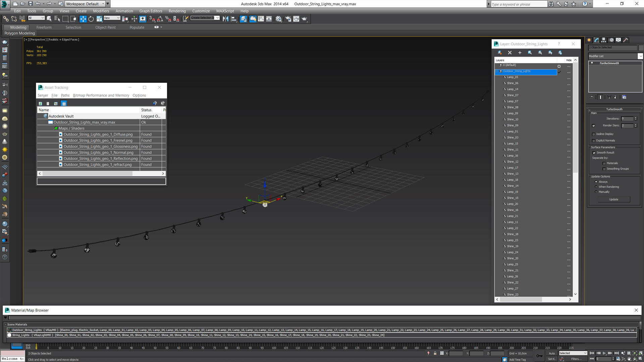
Task: Open the Align tool
Action: tap(234, 19)
